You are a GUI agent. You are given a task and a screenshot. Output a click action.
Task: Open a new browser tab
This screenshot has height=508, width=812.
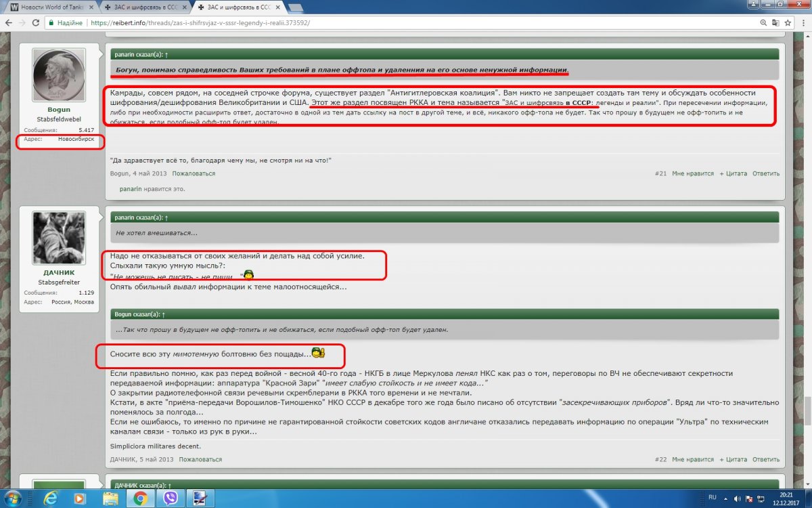[296, 7]
